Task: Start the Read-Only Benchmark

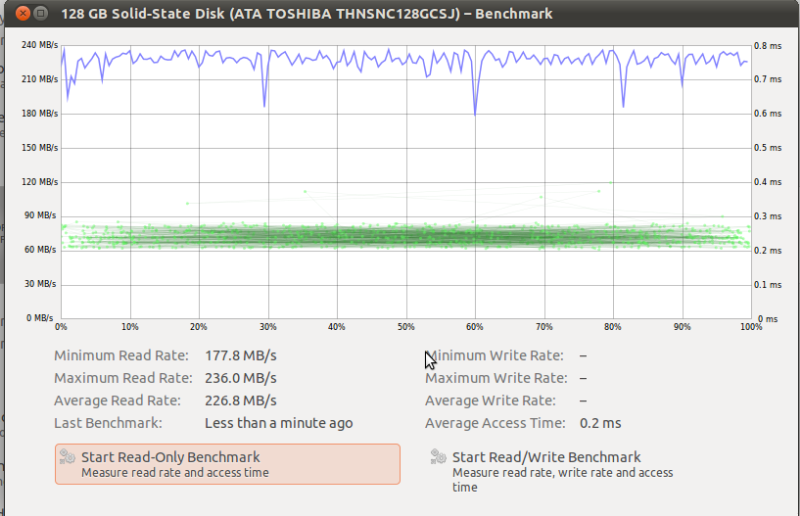Action: (228, 464)
